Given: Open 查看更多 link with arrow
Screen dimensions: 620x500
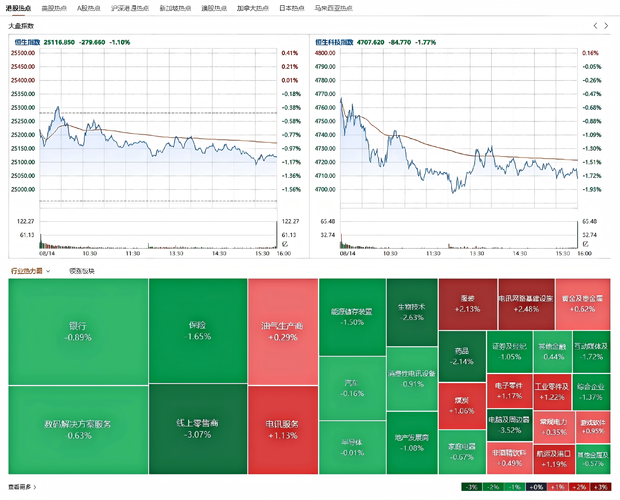Looking at the screenshot, I should (22, 487).
